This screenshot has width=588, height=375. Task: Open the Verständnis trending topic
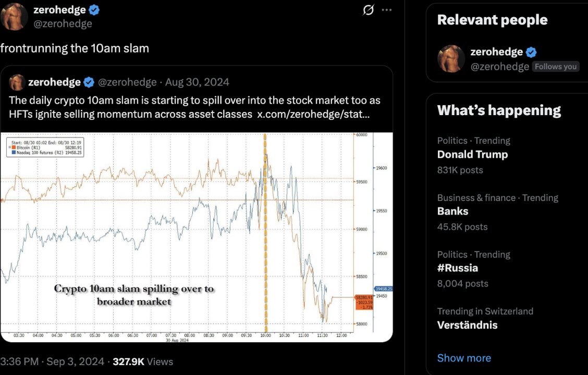467,325
